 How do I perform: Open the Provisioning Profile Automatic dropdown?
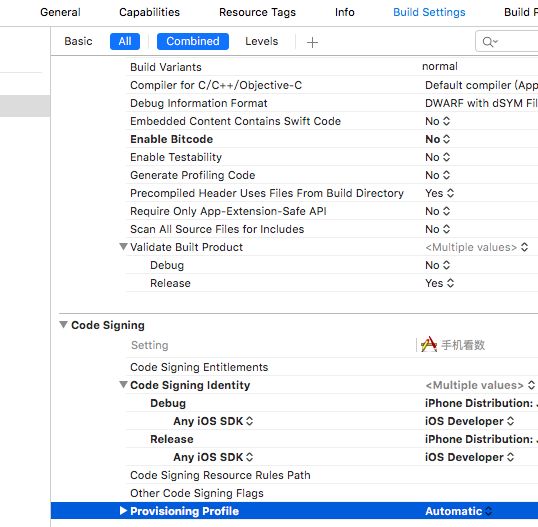coord(459,511)
